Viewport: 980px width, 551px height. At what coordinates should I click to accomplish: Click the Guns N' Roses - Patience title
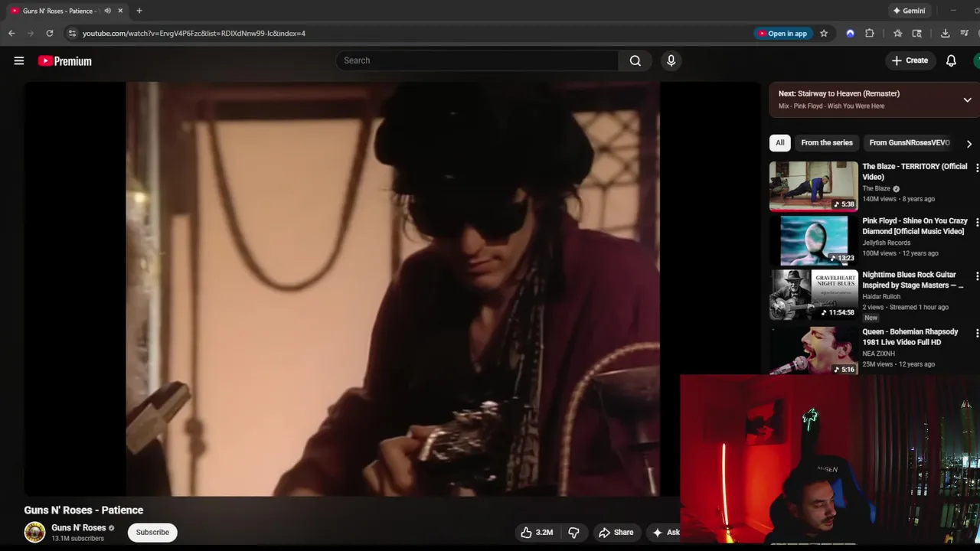83,510
